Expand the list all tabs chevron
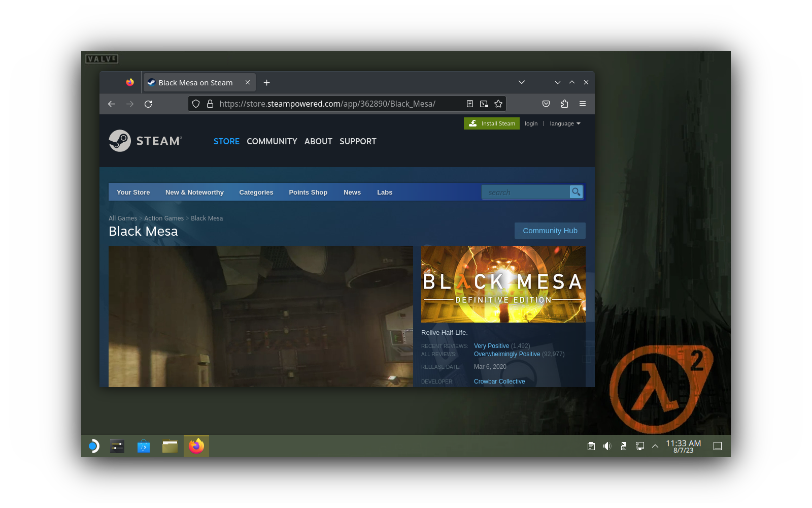This screenshot has height=508, width=812. (x=522, y=82)
